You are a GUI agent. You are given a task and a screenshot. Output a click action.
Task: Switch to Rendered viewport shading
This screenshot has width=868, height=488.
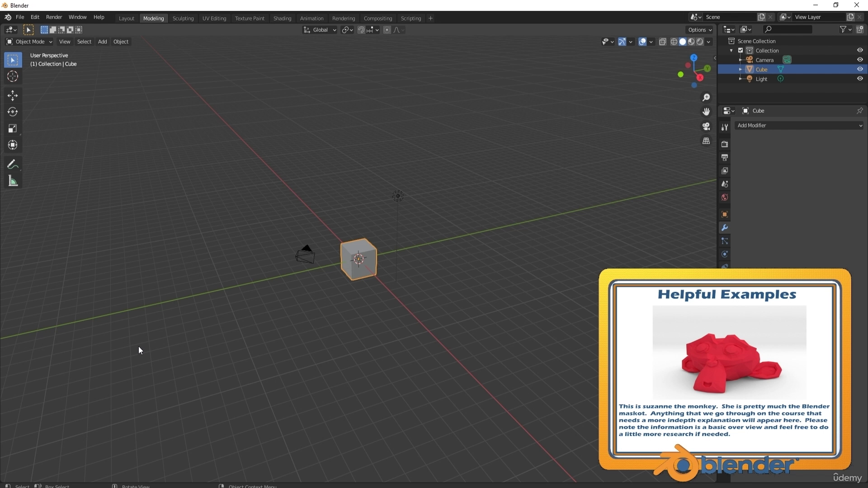(x=700, y=42)
